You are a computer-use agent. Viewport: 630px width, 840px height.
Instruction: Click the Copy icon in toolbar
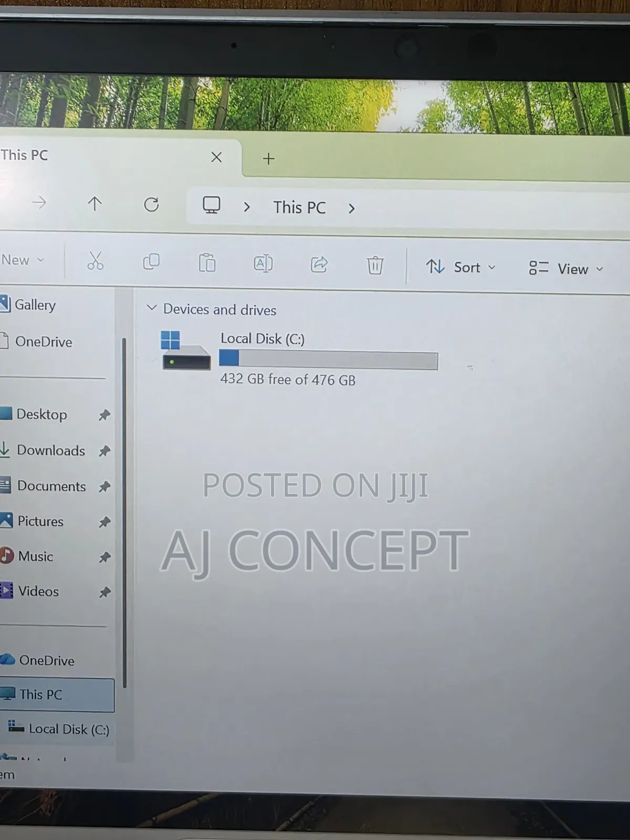[151, 261]
